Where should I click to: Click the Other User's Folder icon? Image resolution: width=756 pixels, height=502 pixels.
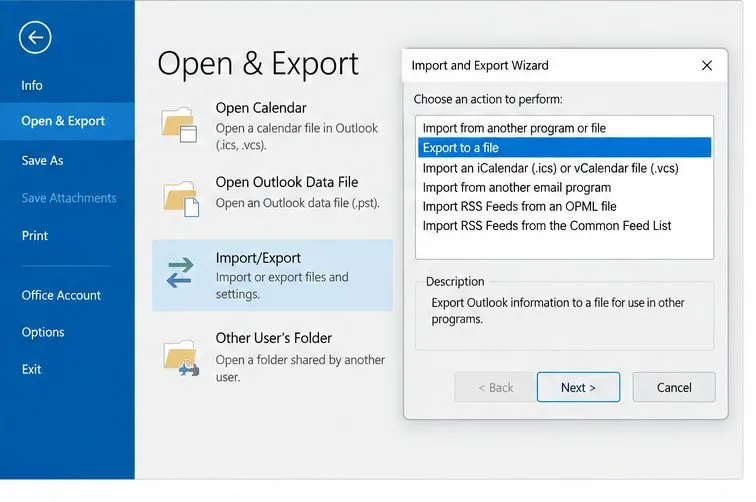(181, 358)
